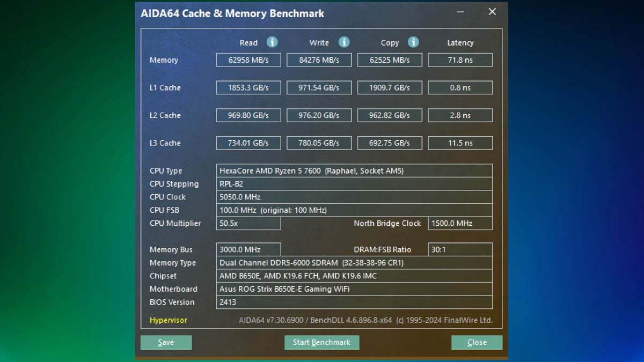Click the Close button at bottom
This screenshot has width=644, height=362.
coord(477,342)
